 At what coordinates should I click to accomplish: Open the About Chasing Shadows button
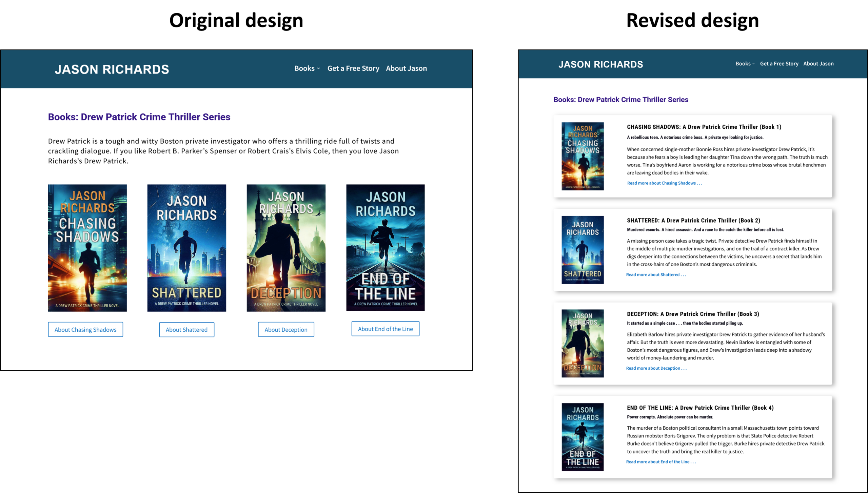(85, 329)
